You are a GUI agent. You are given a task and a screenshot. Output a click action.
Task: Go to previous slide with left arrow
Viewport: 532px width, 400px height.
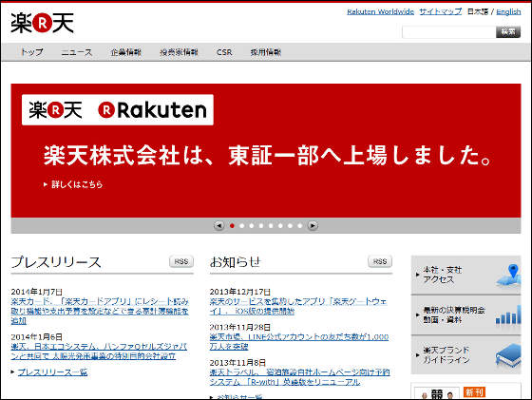tap(219, 225)
